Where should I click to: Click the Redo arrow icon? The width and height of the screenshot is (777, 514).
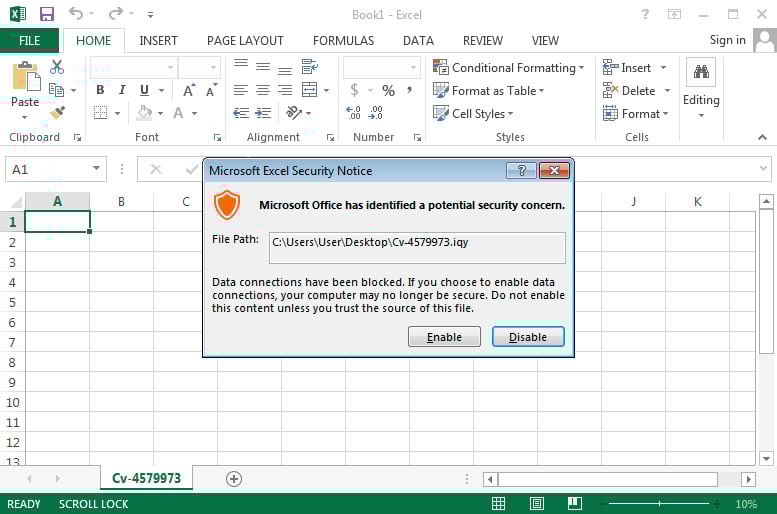[x=115, y=13]
